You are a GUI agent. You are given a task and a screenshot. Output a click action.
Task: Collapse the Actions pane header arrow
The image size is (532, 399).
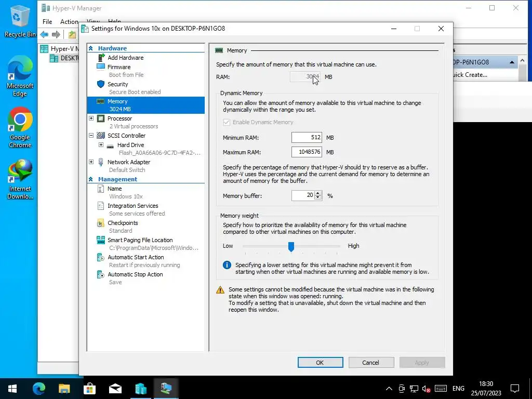click(512, 62)
